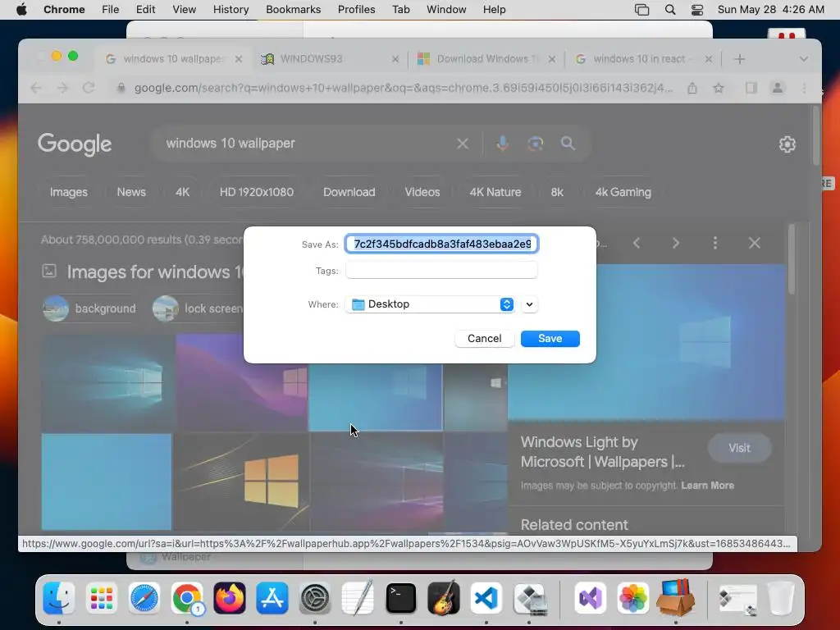
Task: Select the purple wave Windows wallpaper thumbnail
Action: click(242, 382)
